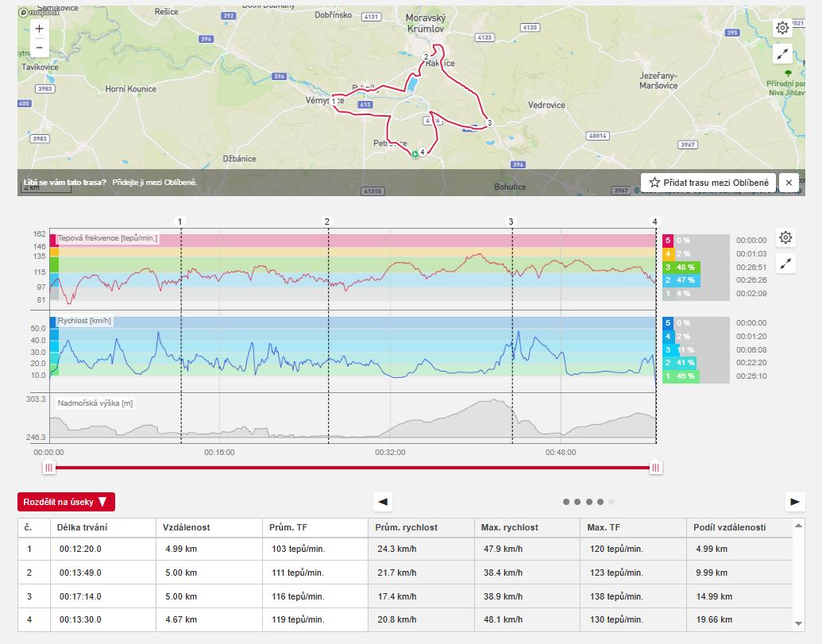
Task: Select last pagination dot
Action: tap(612, 502)
